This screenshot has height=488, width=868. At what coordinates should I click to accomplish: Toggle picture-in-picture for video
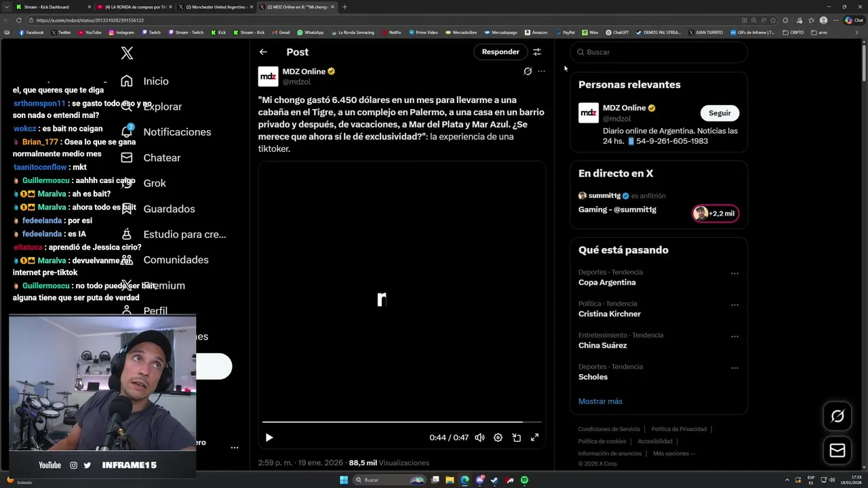click(516, 438)
